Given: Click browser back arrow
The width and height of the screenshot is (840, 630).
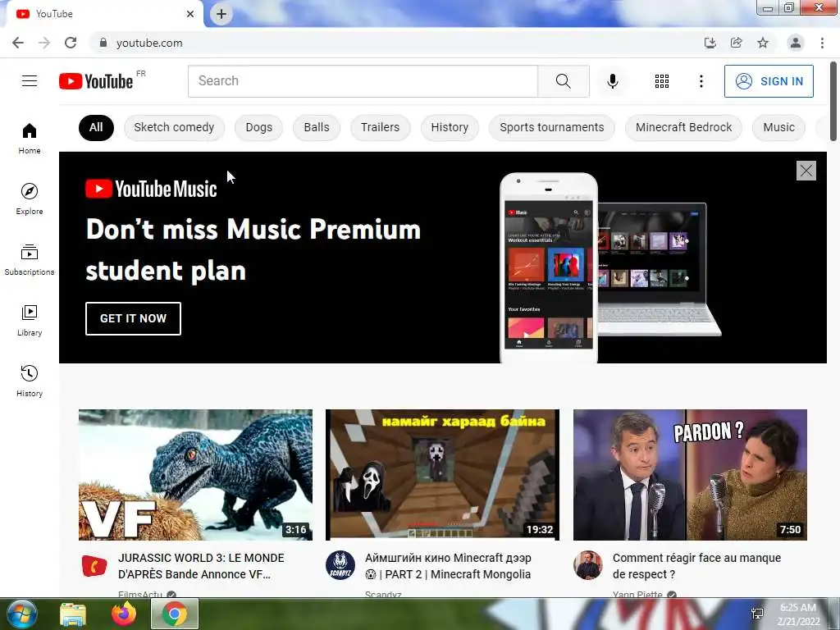Looking at the screenshot, I should click(18, 43).
